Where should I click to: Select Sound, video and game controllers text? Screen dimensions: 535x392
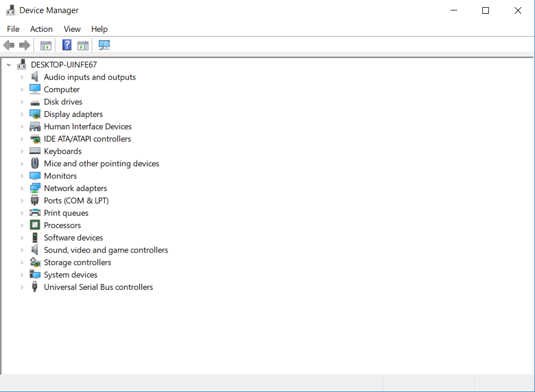(x=106, y=250)
